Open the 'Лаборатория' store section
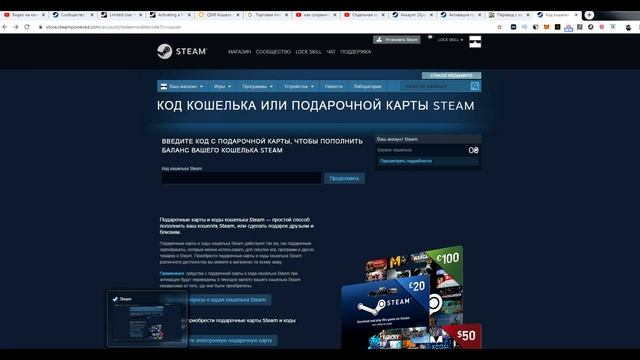The height and width of the screenshot is (360, 640). pos(367,86)
